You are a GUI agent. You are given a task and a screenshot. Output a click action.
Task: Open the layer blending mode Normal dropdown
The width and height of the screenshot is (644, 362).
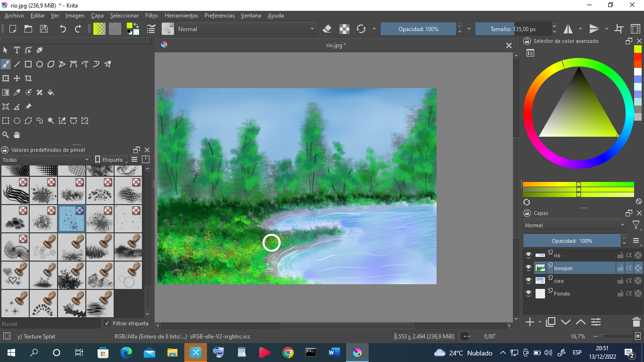click(575, 225)
